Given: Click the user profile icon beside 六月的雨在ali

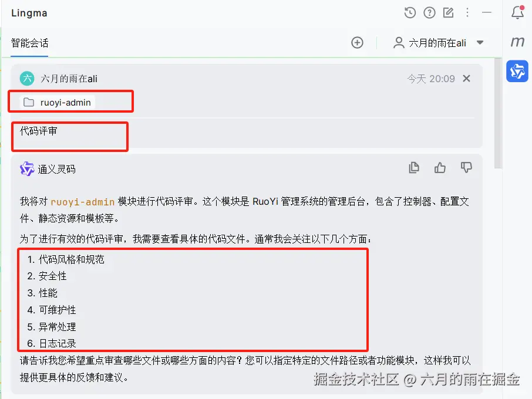Looking at the screenshot, I should tap(399, 43).
